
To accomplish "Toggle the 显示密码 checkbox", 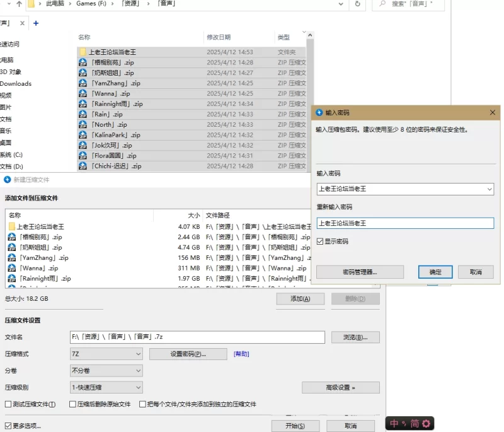I will [321, 242].
